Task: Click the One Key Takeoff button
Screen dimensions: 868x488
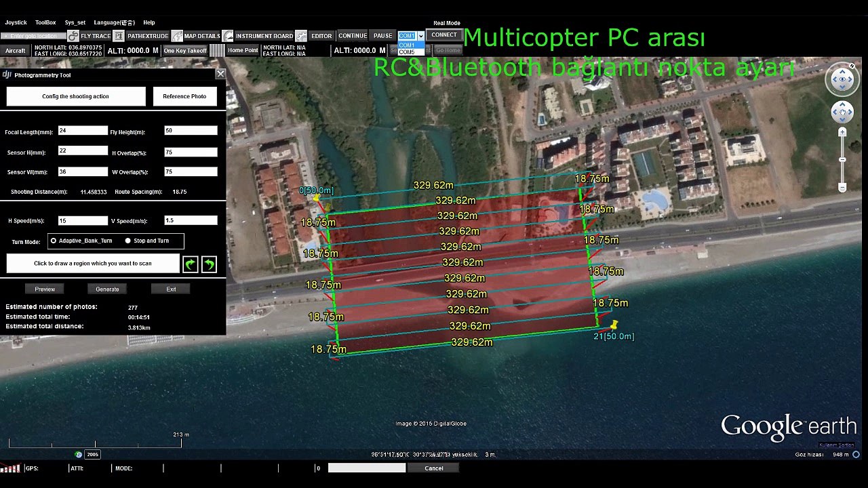Action: [x=185, y=51]
